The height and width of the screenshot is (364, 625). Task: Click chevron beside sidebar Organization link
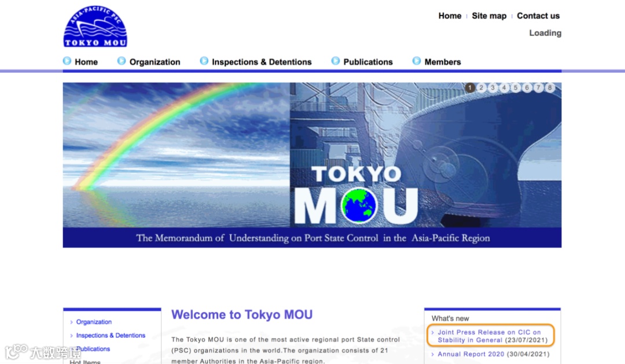tap(71, 322)
